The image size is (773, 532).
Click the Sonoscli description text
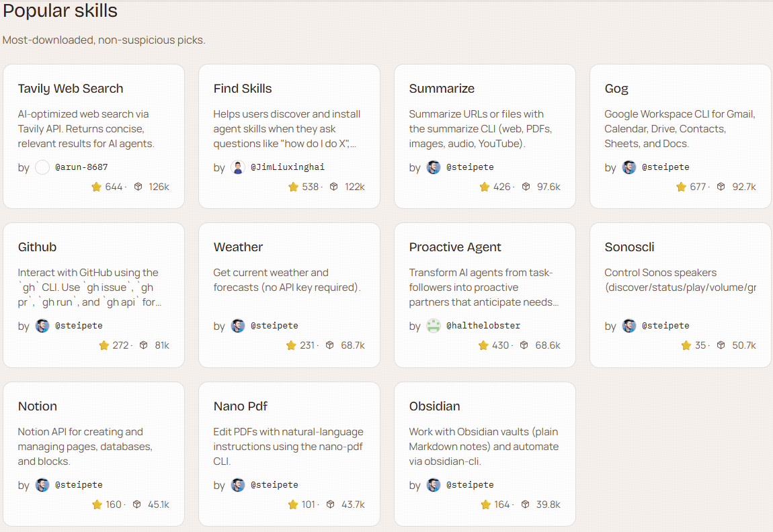point(680,280)
